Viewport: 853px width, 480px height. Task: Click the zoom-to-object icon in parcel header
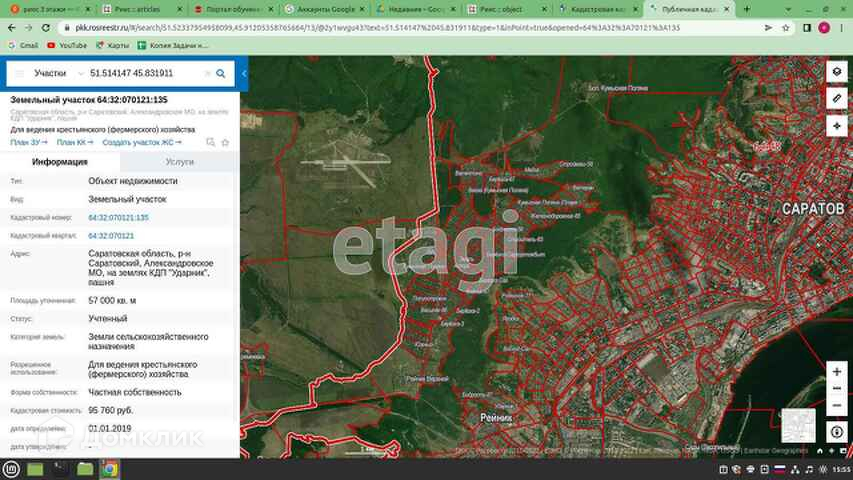pos(211,142)
